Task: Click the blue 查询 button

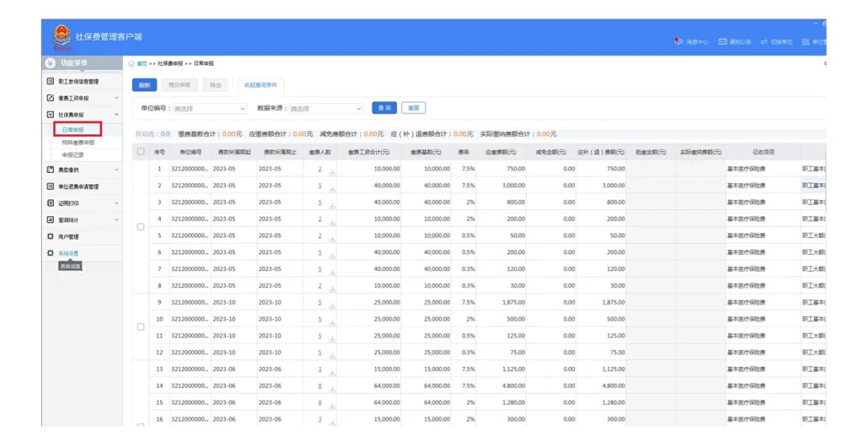Action: point(384,108)
